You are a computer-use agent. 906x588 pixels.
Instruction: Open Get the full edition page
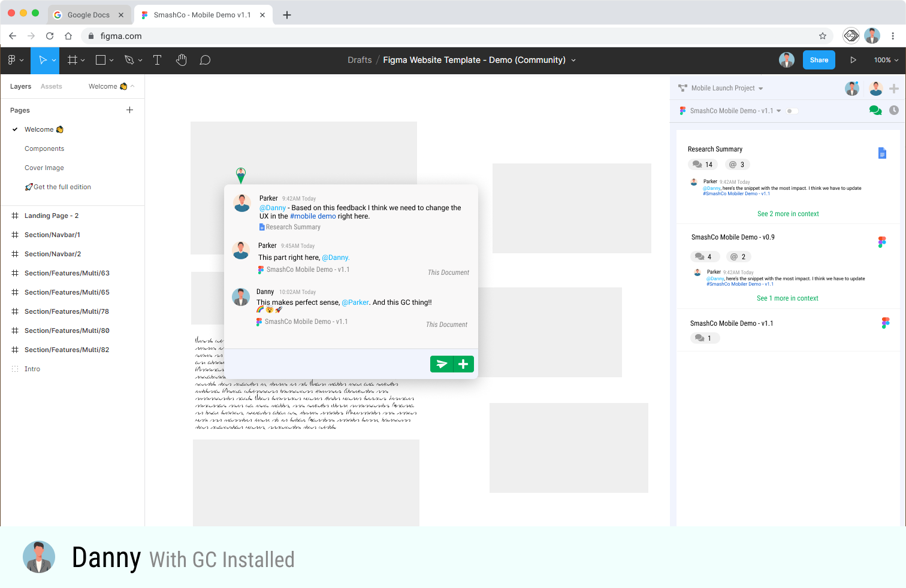[x=58, y=187]
